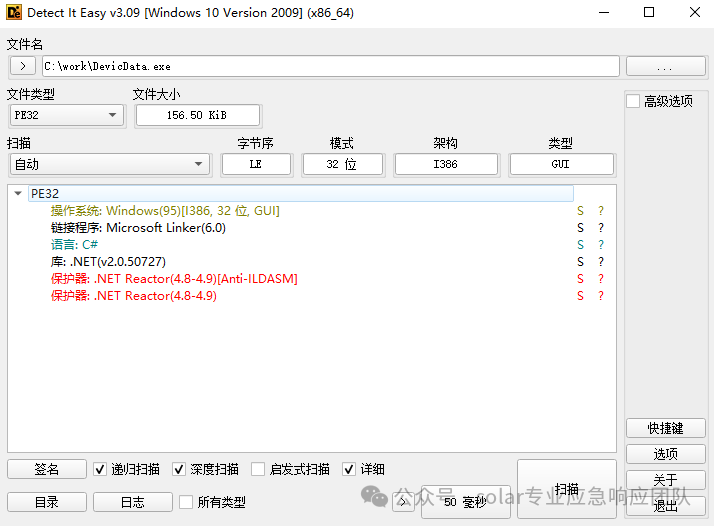The image size is (714, 526).
Task: Select the .NET Reactor Anti-ILDASM row
Action: 174,279
